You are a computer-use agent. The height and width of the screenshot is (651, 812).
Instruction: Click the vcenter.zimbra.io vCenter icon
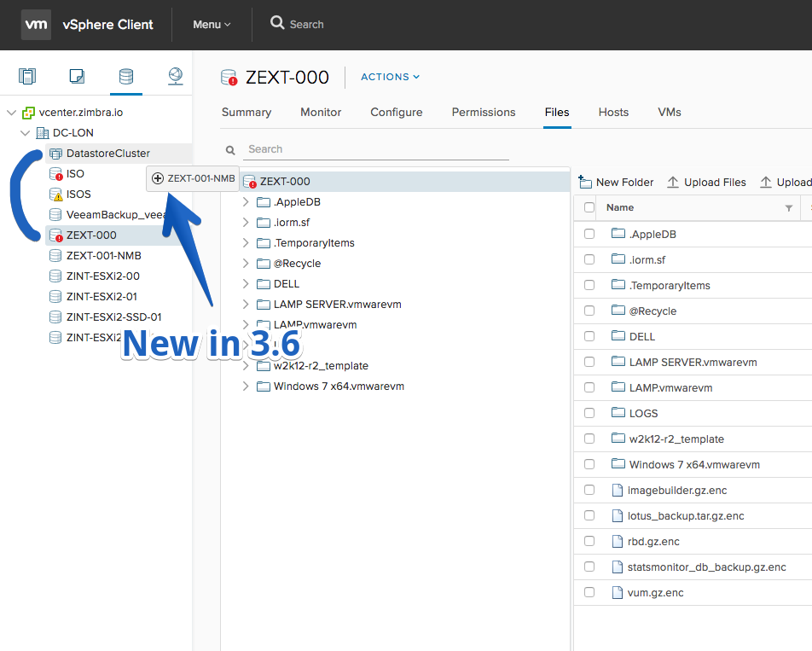pyautogui.click(x=28, y=113)
